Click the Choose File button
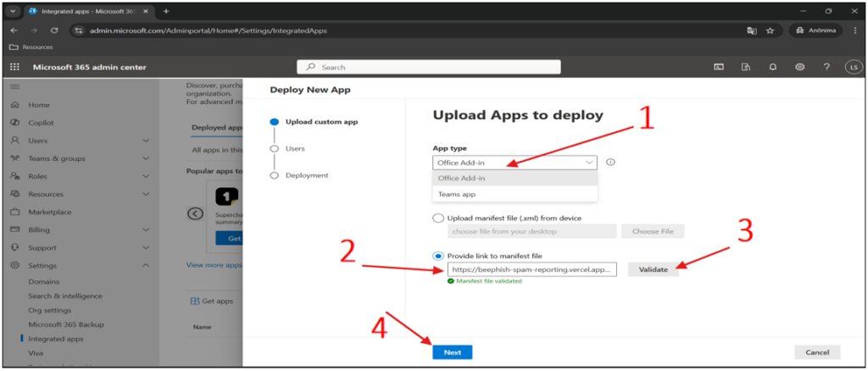Image resolution: width=868 pixels, height=371 pixels. [653, 231]
